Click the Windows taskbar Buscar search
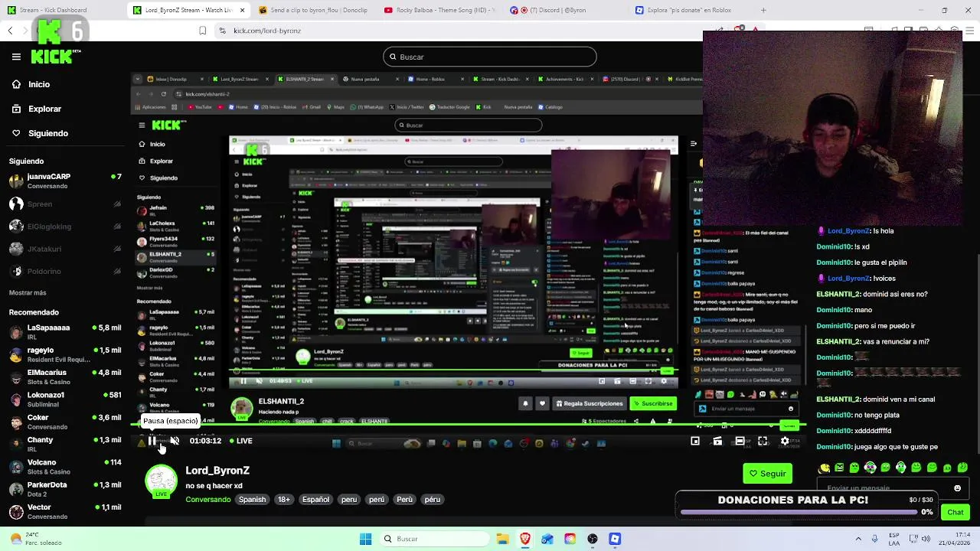Screen dimensions: 980x551 435,539
